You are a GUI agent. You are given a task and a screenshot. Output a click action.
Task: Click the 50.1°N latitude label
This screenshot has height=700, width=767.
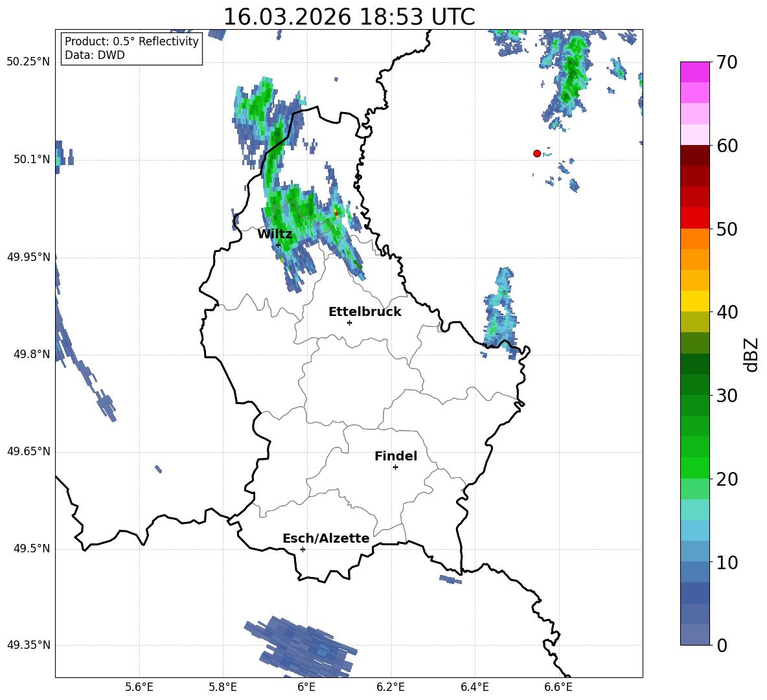coord(31,159)
